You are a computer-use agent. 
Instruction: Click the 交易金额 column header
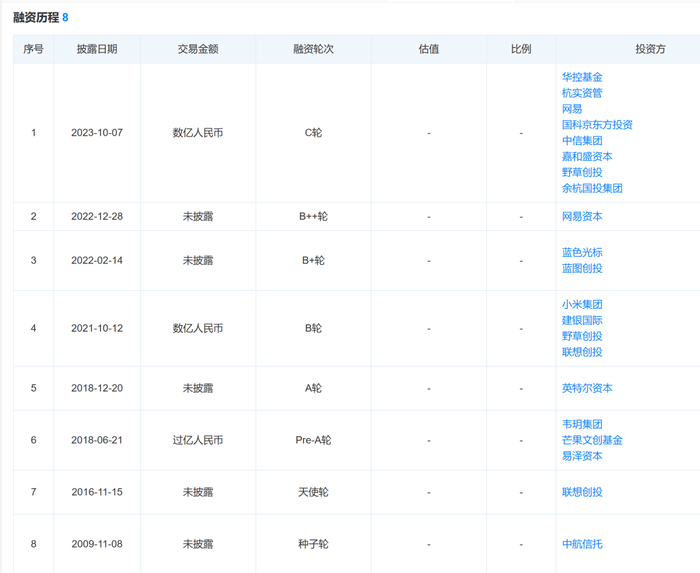tap(198, 49)
